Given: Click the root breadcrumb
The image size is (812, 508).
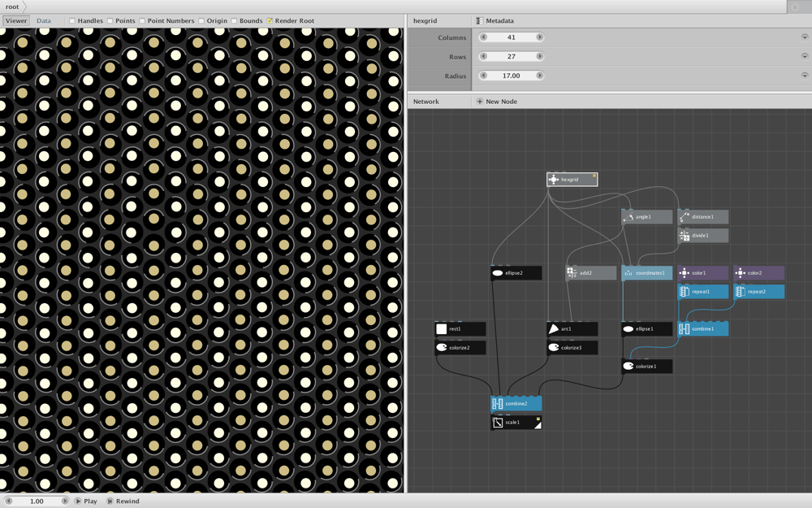Looking at the screenshot, I should click(12, 7).
